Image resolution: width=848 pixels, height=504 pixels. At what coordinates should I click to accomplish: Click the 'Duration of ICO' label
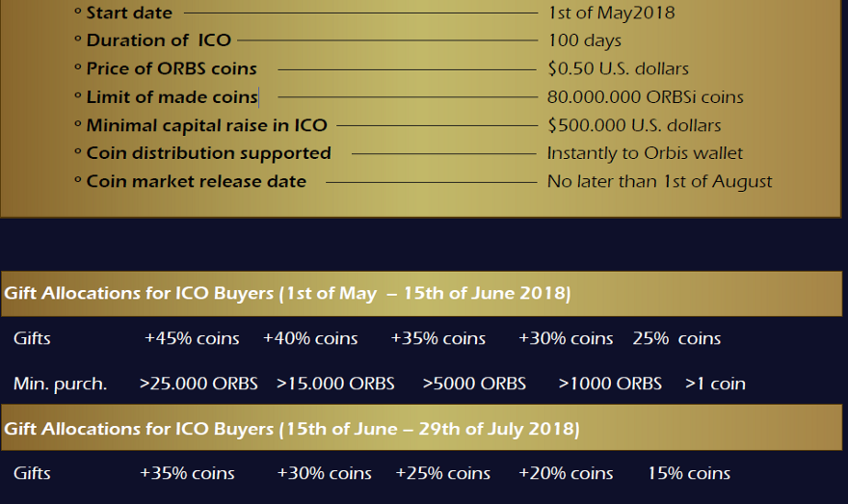click(x=159, y=40)
